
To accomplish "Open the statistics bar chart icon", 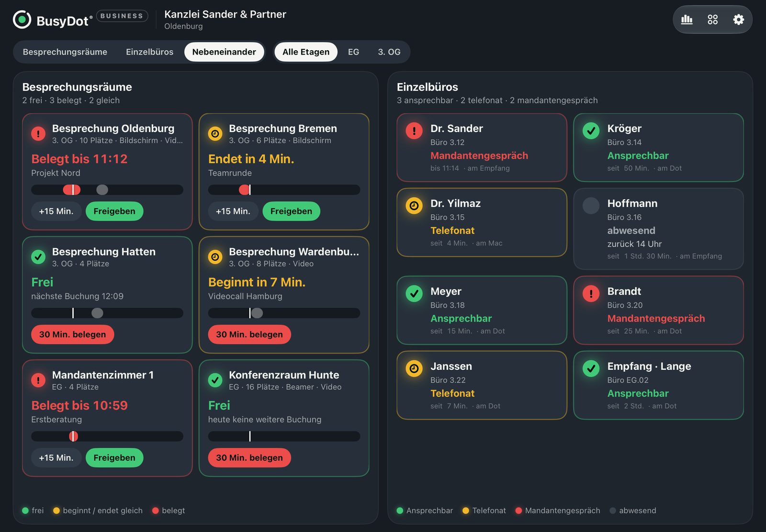I will [x=687, y=19].
